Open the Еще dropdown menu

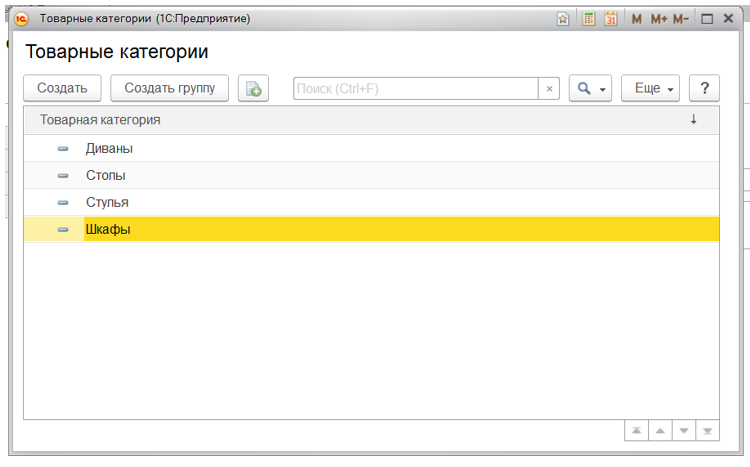(x=651, y=88)
